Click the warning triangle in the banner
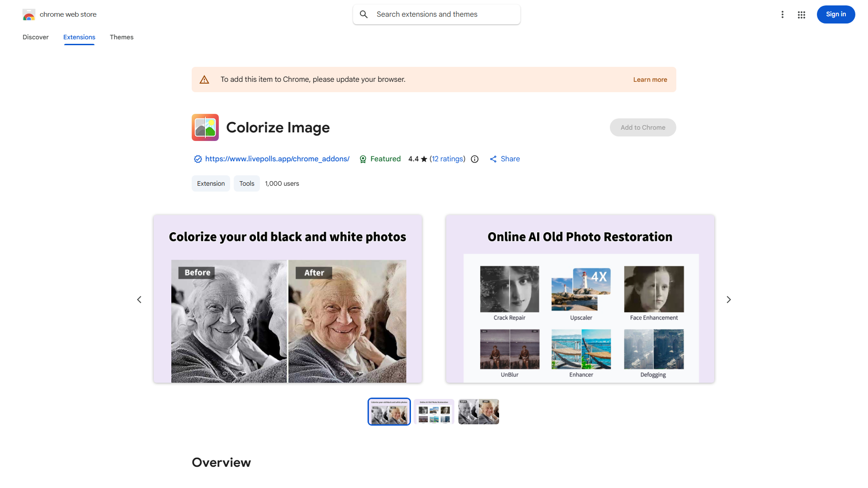Image resolution: width=868 pixels, height=488 pixels. 204,79
